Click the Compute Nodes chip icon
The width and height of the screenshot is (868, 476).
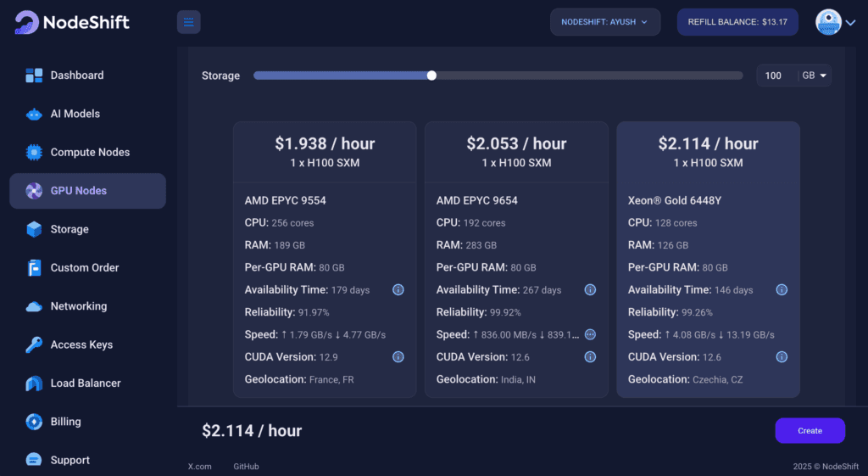(34, 153)
